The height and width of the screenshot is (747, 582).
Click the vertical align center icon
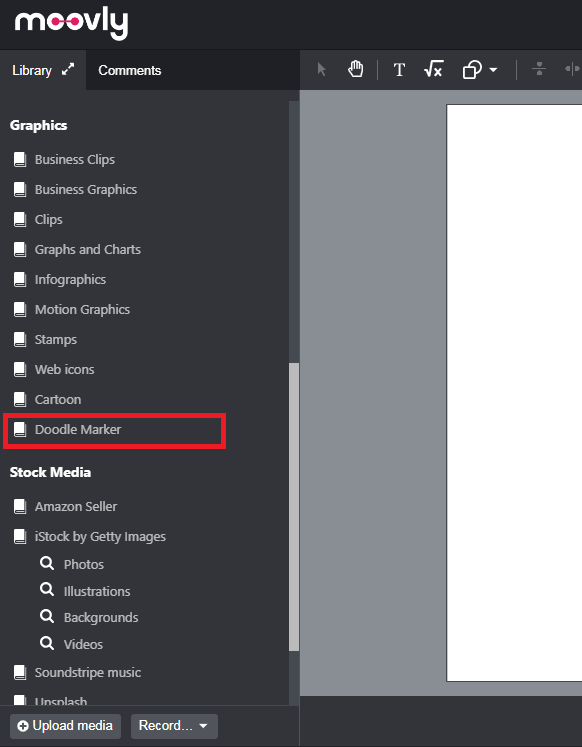[539, 70]
